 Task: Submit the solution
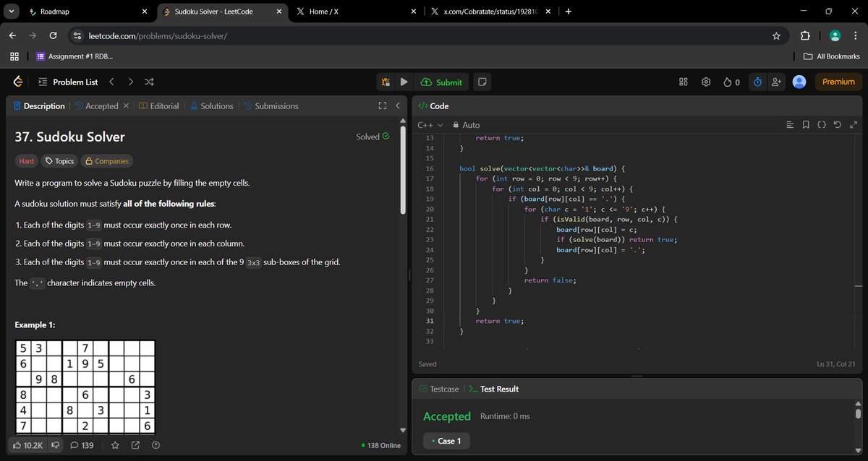tap(441, 82)
